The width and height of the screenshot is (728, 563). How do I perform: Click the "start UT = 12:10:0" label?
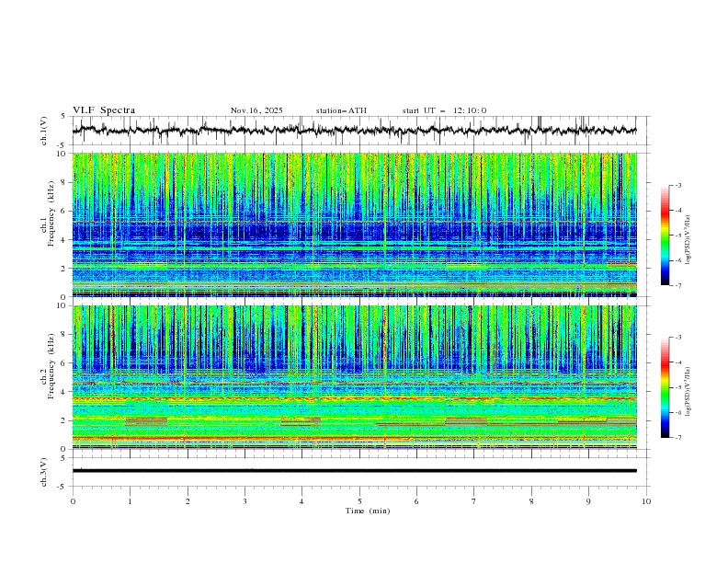pyautogui.click(x=444, y=110)
